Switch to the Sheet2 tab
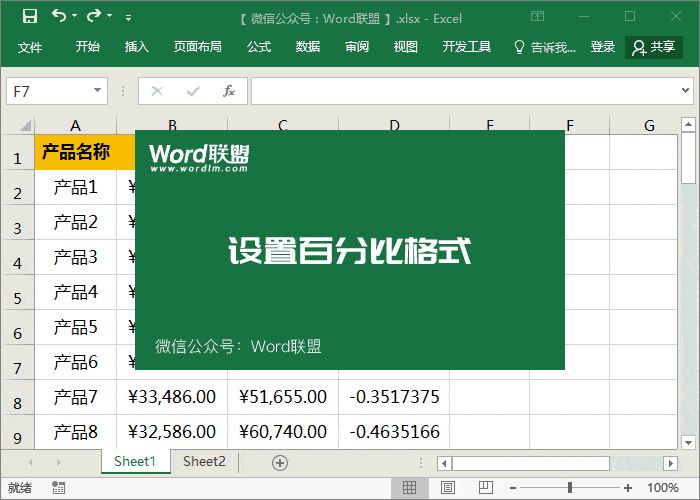The height and width of the screenshot is (500, 700). click(204, 461)
